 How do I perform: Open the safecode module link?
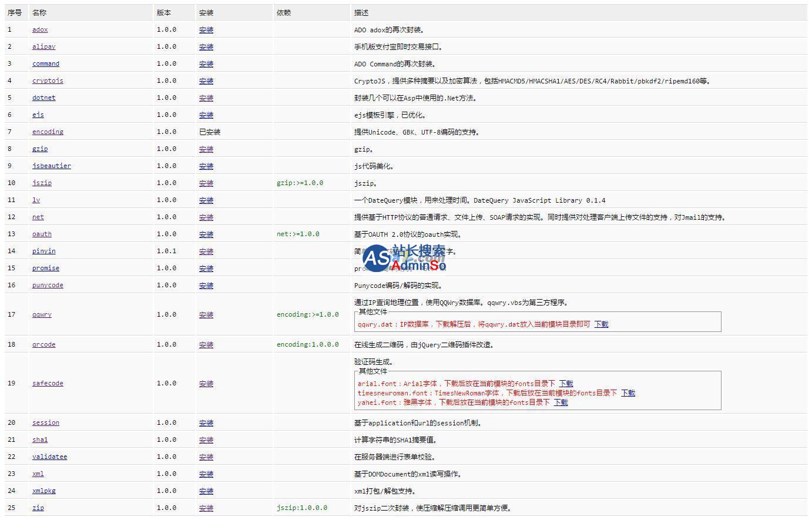click(x=48, y=383)
